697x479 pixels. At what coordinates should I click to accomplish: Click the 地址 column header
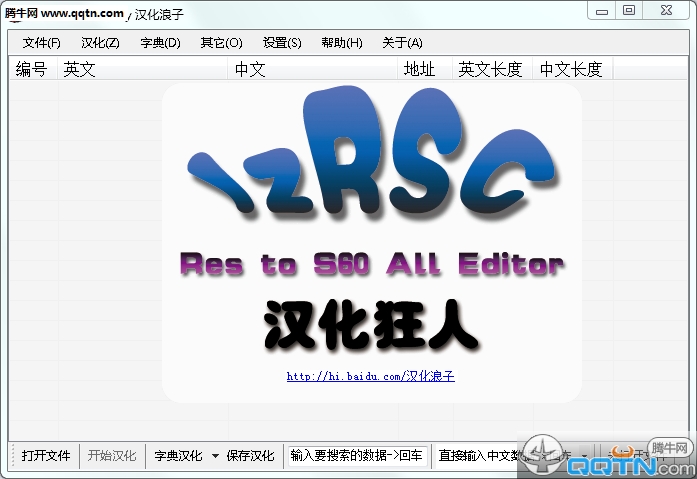425,69
